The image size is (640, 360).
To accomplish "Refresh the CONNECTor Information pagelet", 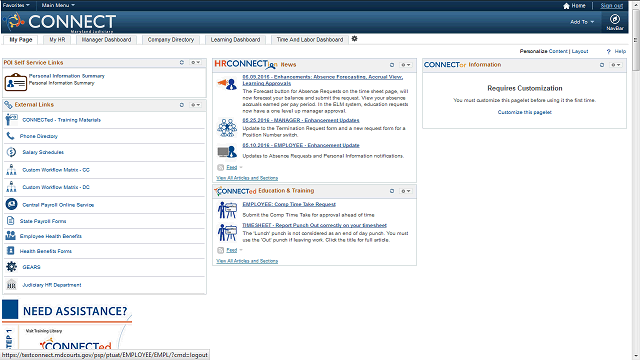I will coord(602,65).
